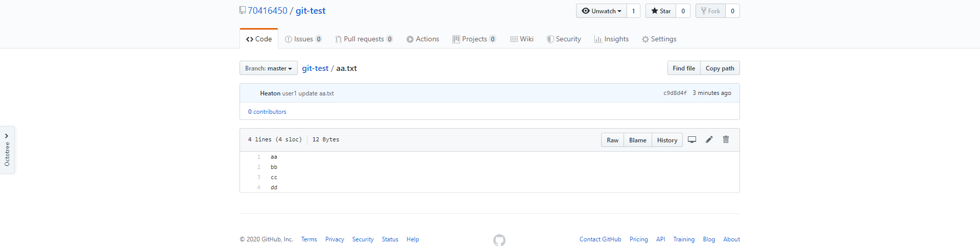Click the code text 'dd'
This screenshot has height=247, width=980.
coord(274,187)
